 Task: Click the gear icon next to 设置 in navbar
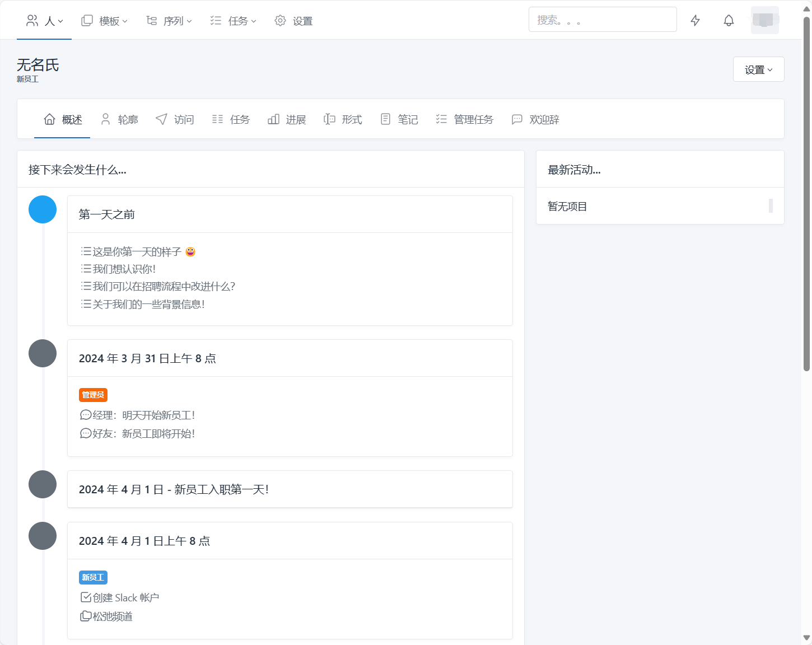click(280, 21)
